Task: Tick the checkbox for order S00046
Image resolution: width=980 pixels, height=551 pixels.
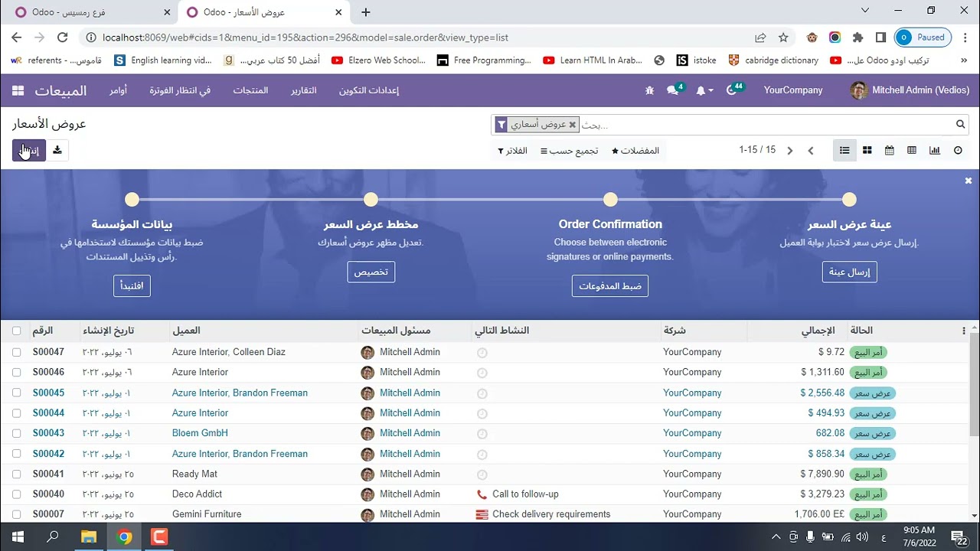Action: 16,372
